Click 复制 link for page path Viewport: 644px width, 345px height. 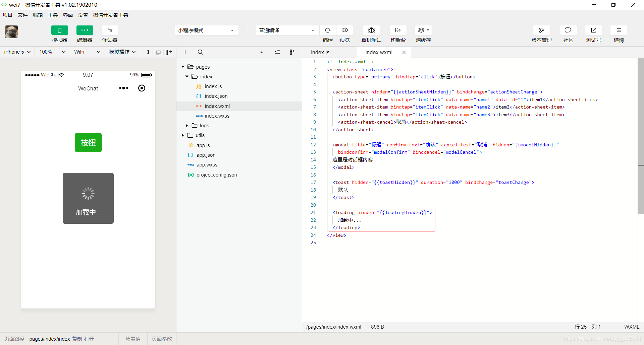(77, 339)
